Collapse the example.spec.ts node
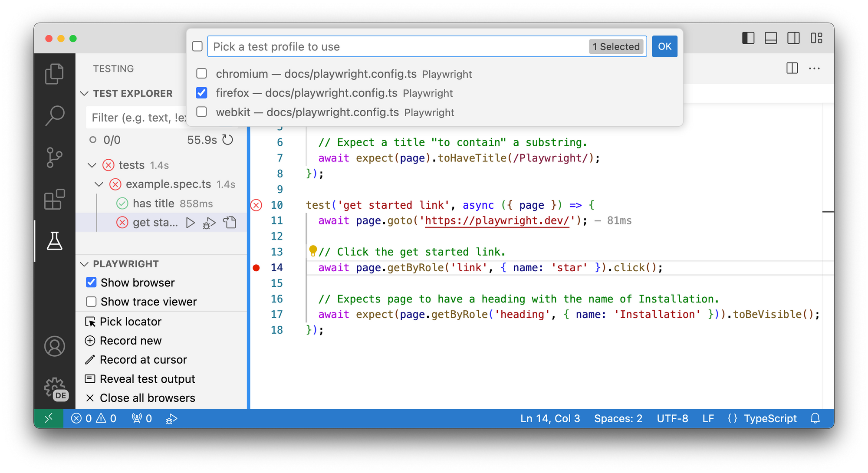 pos(99,184)
